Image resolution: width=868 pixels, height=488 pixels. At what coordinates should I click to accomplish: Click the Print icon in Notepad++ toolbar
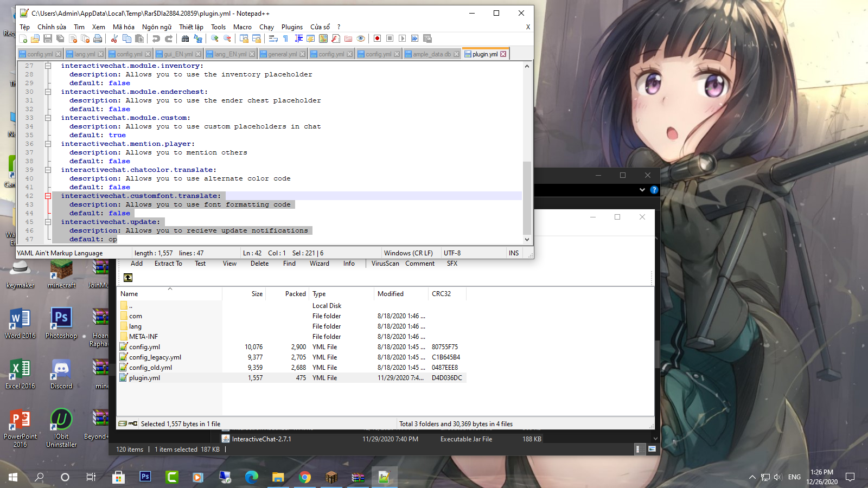[98, 38]
